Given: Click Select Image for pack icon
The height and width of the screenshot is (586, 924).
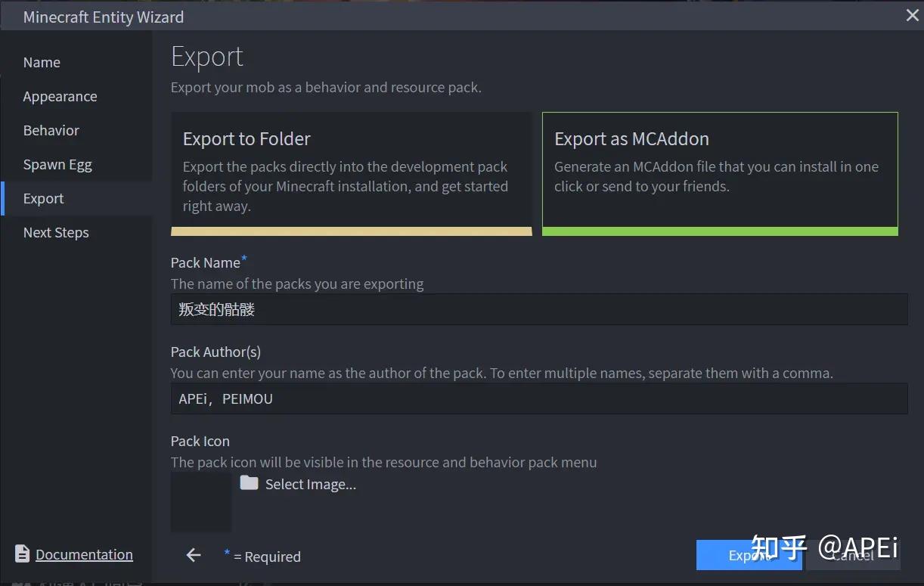Looking at the screenshot, I should click(x=310, y=485).
